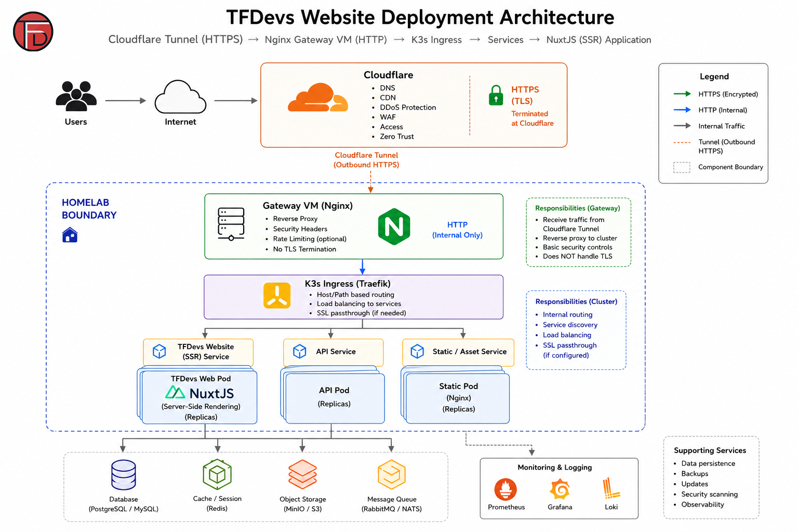Select the yellow Traefik K3s Ingress icon
The image size is (798, 532).
tap(277, 296)
